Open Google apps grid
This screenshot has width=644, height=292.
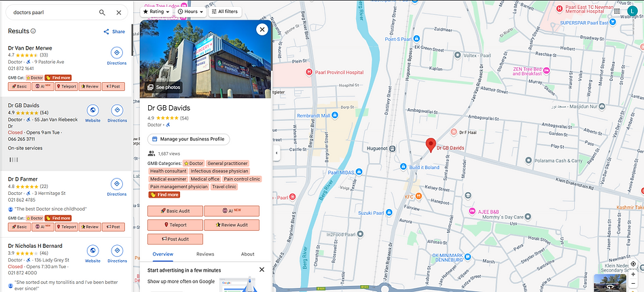(617, 12)
